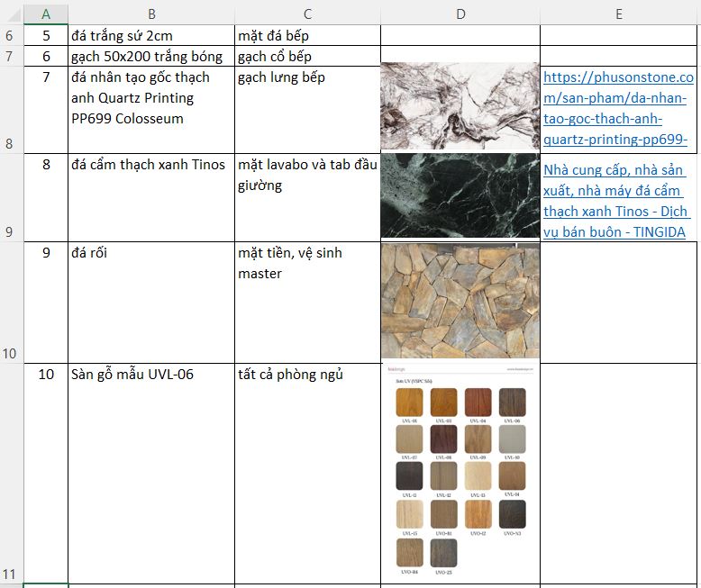Select the green Tinos marble image
701x588 pixels.
click(x=460, y=195)
